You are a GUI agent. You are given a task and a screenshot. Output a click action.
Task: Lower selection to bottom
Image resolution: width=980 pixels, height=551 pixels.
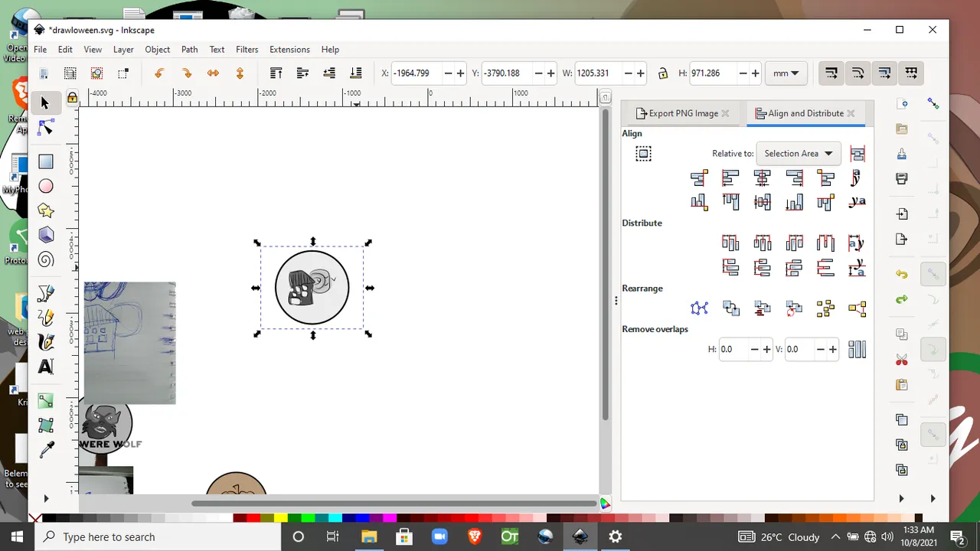click(x=356, y=73)
